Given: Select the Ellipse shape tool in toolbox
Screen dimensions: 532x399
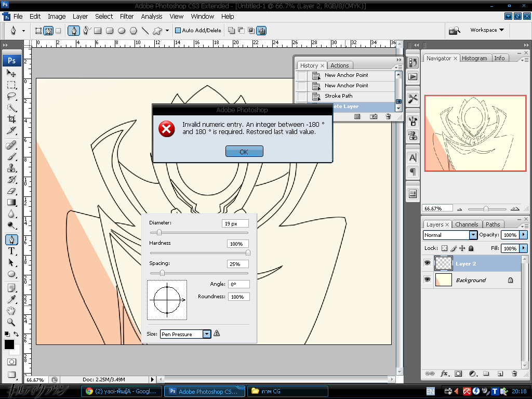Looking at the screenshot, I should (x=11, y=274).
